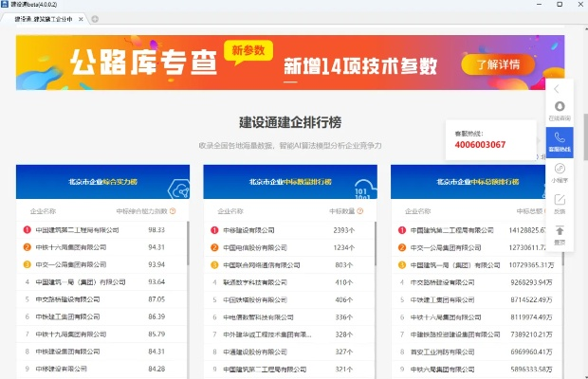Click the help icon beside 中标综合能力指数
588x379 pixels.
(x=174, y=211)
